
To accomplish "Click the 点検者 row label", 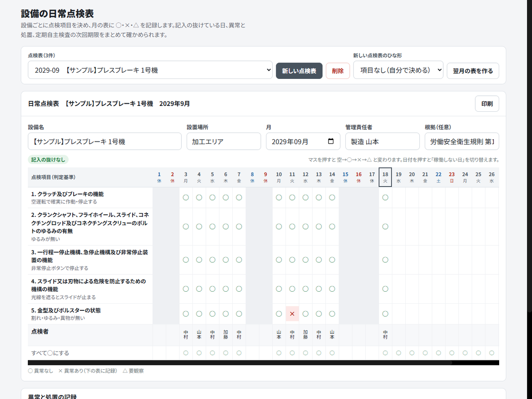I will point(40,331).
